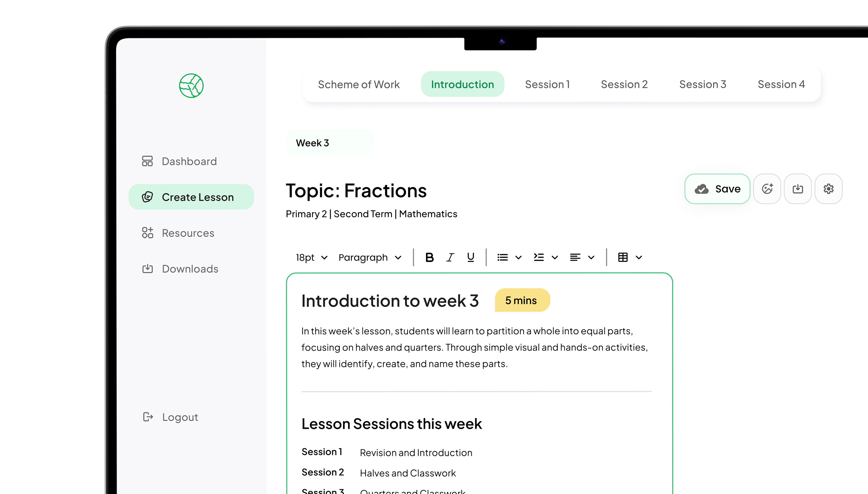Open the settings gear icon

828,189
